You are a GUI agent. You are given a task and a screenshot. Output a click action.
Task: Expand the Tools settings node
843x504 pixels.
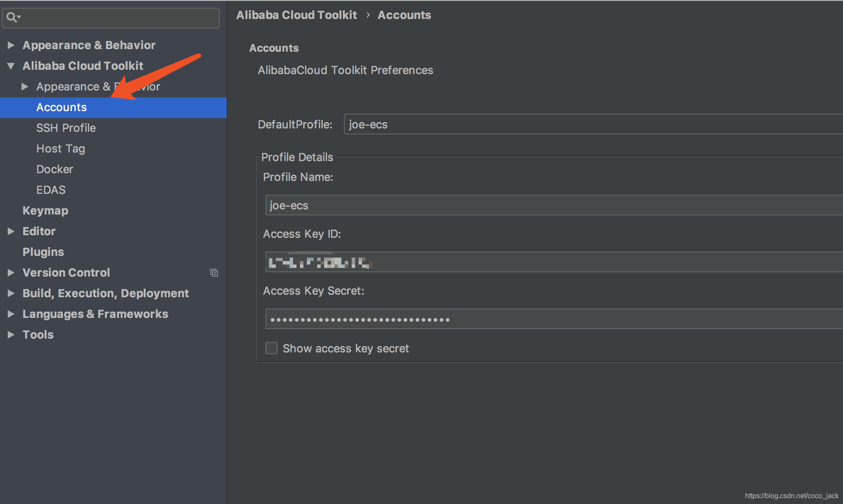click(11, 335)
